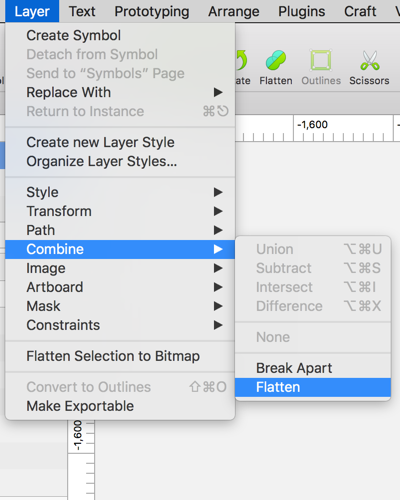The image size is (400, 500).
Task: Expand the Style submenu arrow
Action: click(218, 192)
